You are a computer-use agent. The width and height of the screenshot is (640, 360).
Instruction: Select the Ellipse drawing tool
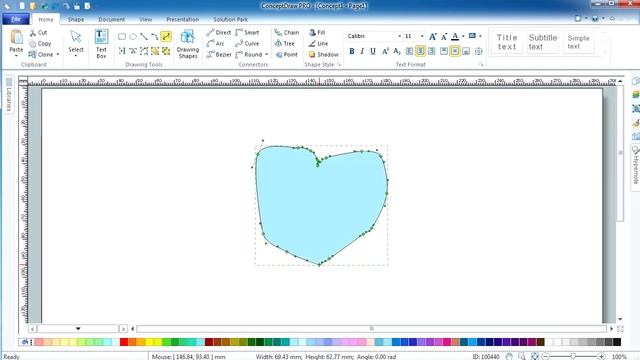click(x=133, y=37)
